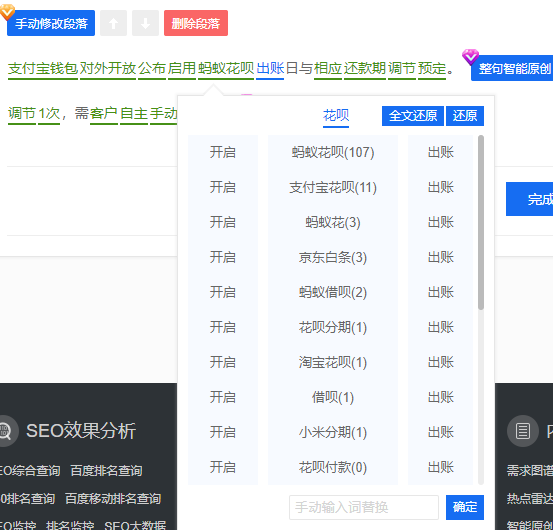Choose synonym 花呗分期(1)

click(333, 327)
